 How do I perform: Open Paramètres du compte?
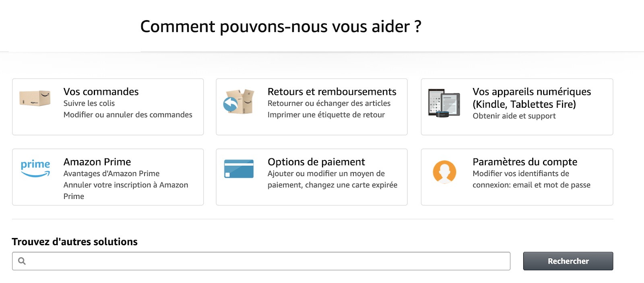(524, 162)
